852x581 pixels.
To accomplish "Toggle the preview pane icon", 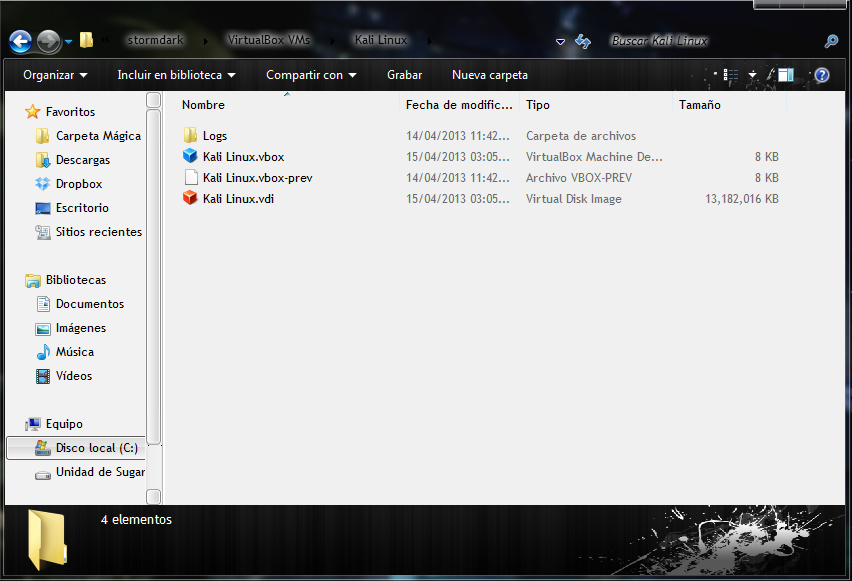I will 786,75.
